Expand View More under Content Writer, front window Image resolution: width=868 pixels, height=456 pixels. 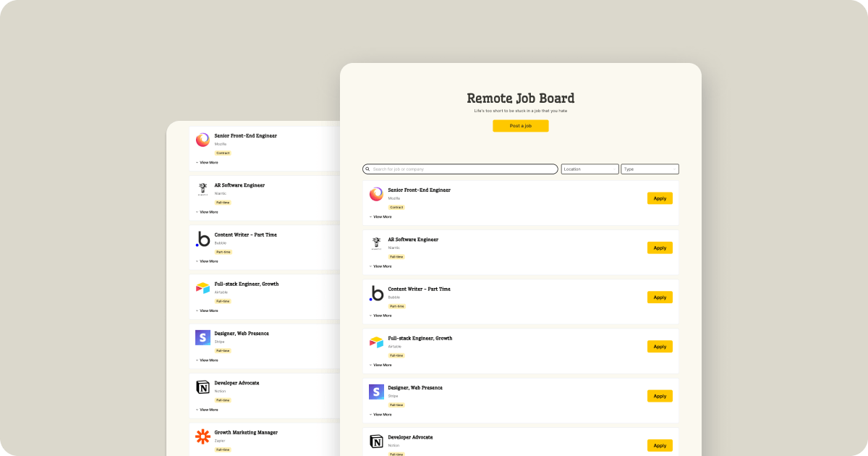(x=380, y=316)
